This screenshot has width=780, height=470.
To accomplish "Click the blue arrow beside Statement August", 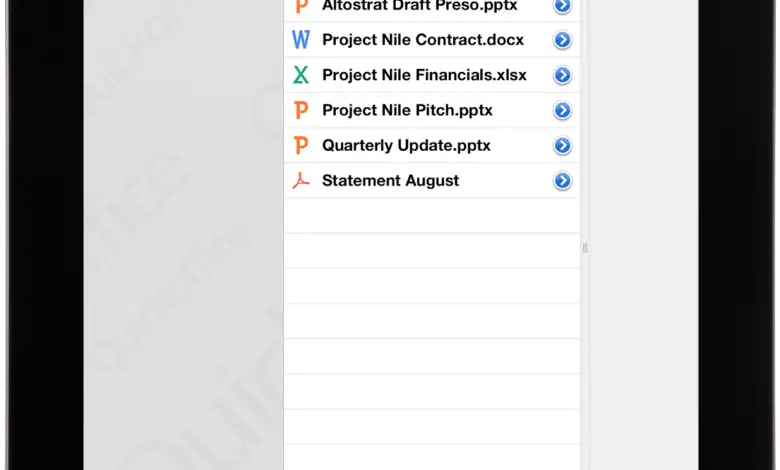I will [x=562, y=181].
